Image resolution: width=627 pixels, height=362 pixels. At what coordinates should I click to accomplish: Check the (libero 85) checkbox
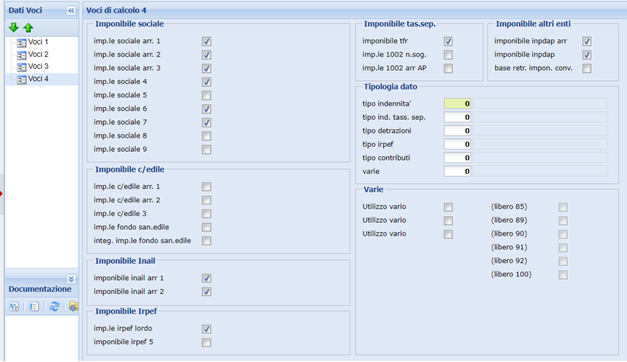point(563,207)
